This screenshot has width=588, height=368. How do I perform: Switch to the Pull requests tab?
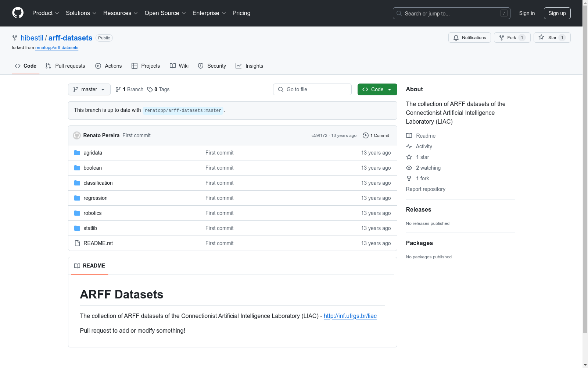65,66
